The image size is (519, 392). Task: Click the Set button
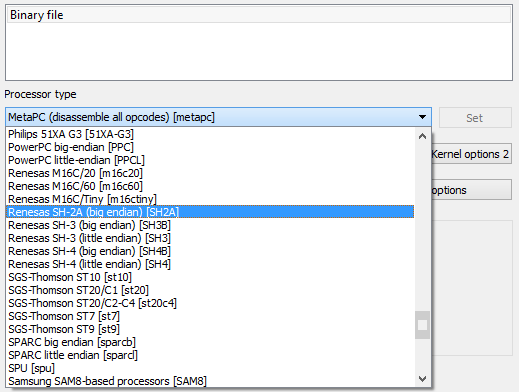475,118
